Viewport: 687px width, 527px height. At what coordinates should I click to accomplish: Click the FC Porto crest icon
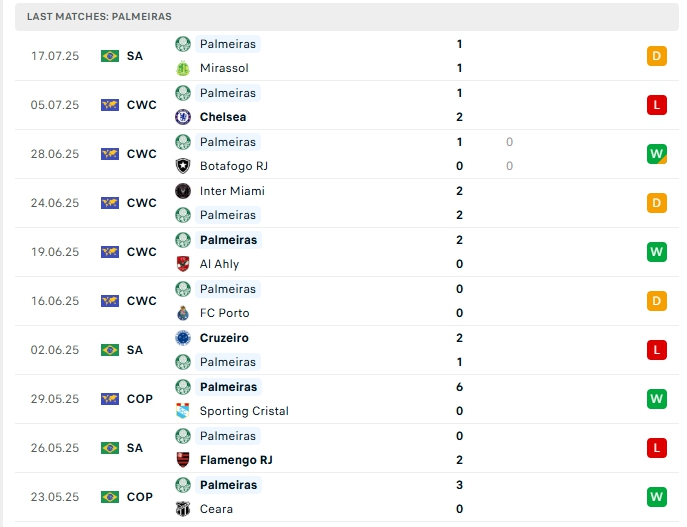[x=182, y=313]
